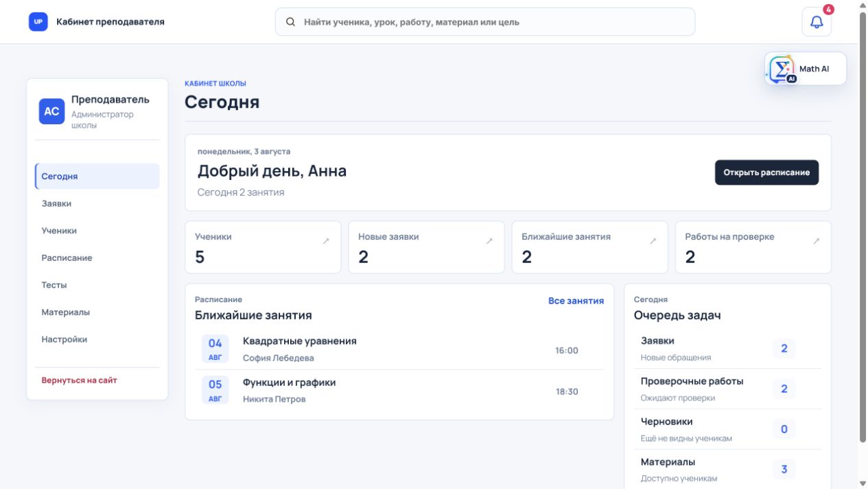Viewport: 868px width, 489px height.
Task: Open Черновики row in task queue
Action: [727, 430]
